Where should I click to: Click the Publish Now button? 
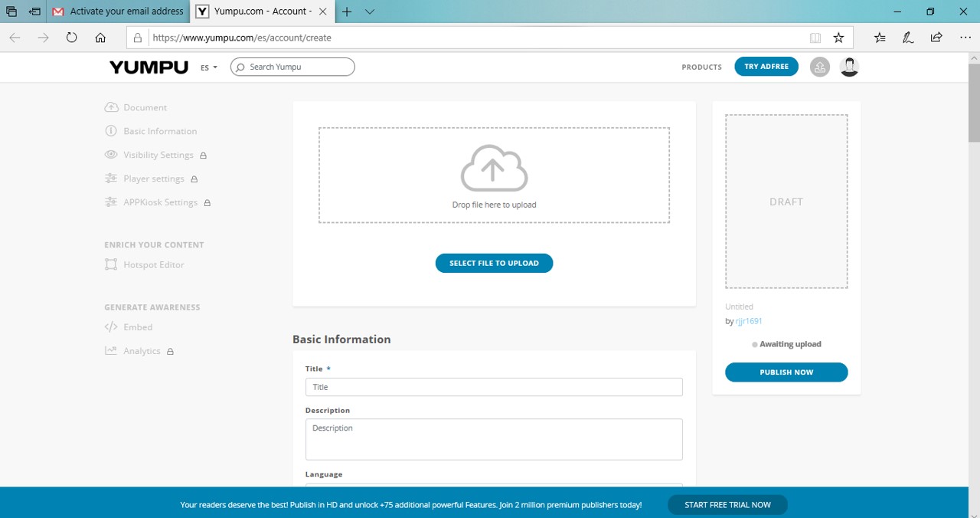point(786,372)
